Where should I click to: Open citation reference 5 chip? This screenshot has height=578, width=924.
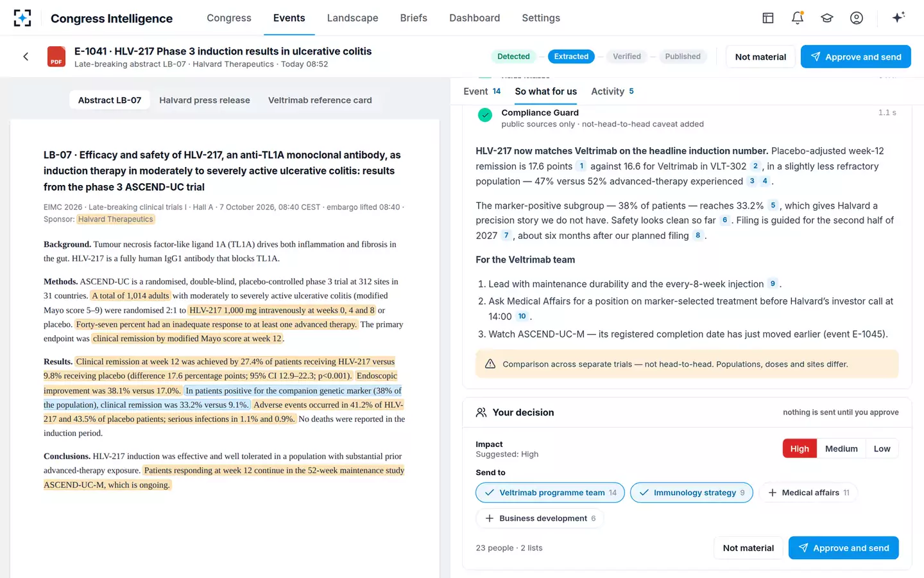click(773, 206)
